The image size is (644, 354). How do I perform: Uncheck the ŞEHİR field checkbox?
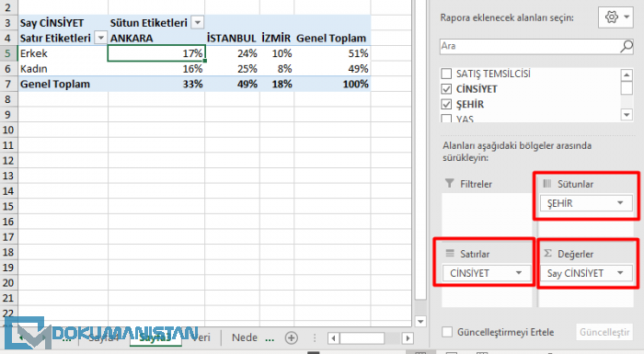[x=446, y=104]
